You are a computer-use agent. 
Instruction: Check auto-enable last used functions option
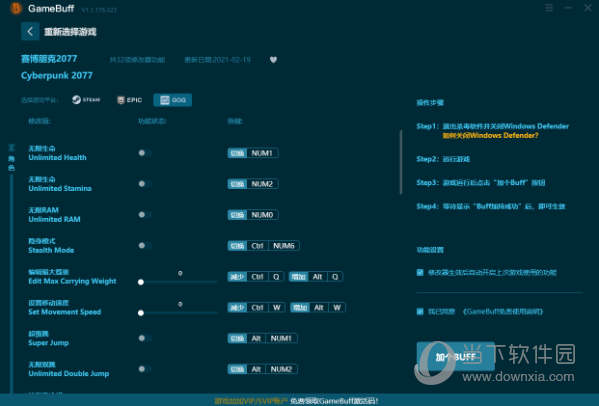tap(420, 272)
